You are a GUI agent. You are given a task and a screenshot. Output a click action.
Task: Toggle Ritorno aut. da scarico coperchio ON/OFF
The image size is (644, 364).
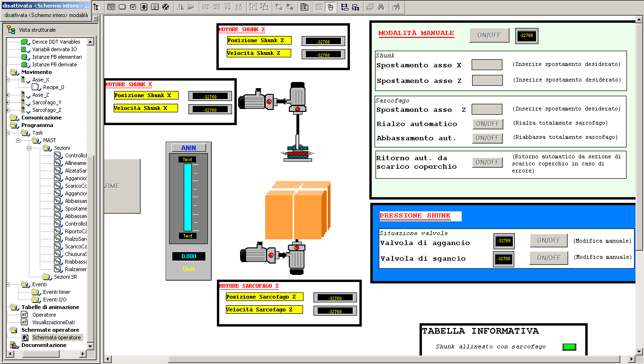tap(488, 162)
